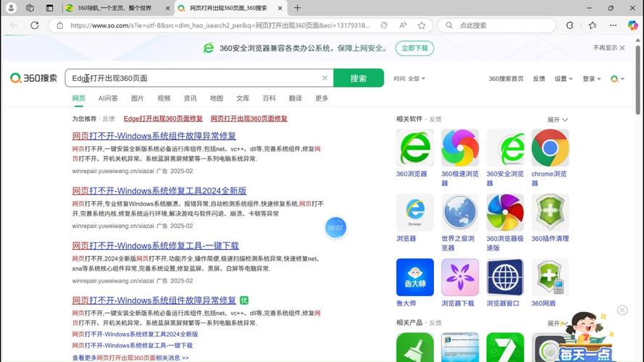Screen dimensions: 644x362
Task: Open the 360浏览器 software icon
Action: coord(415,148)
